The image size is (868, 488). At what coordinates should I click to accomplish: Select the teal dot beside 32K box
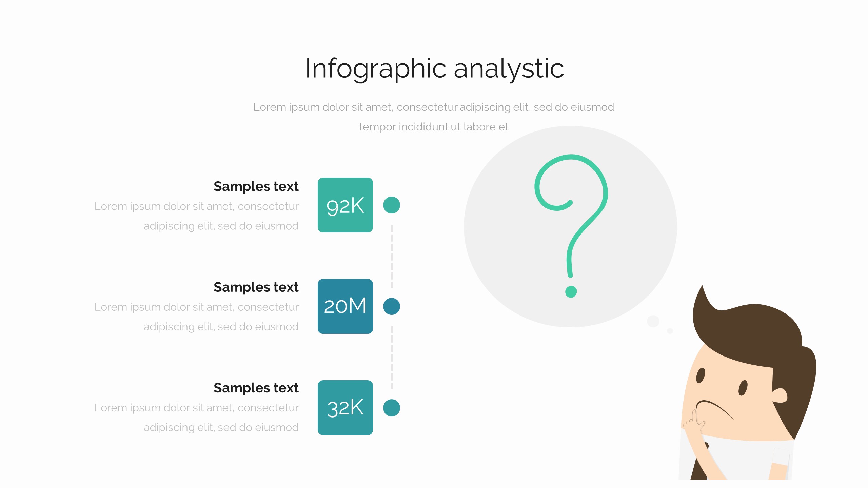click(x=392, y=408)
